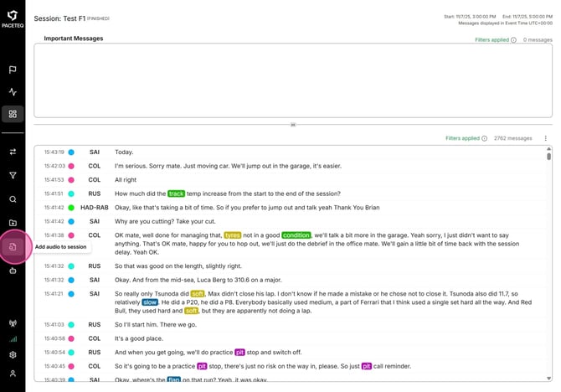
Task: Click the folder icon in the sidebar
Action: point(13,223)
